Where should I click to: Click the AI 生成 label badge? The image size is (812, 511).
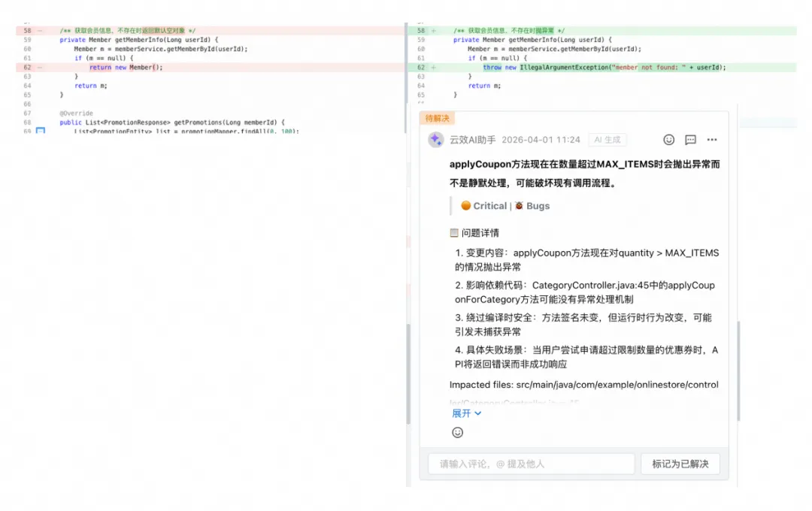(607, 140)
